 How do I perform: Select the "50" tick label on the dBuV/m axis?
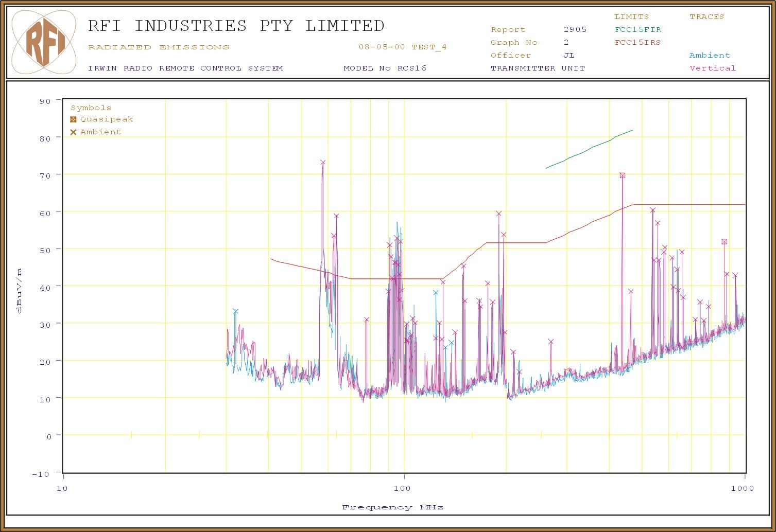pyautogui.click(x=45, y=251)
